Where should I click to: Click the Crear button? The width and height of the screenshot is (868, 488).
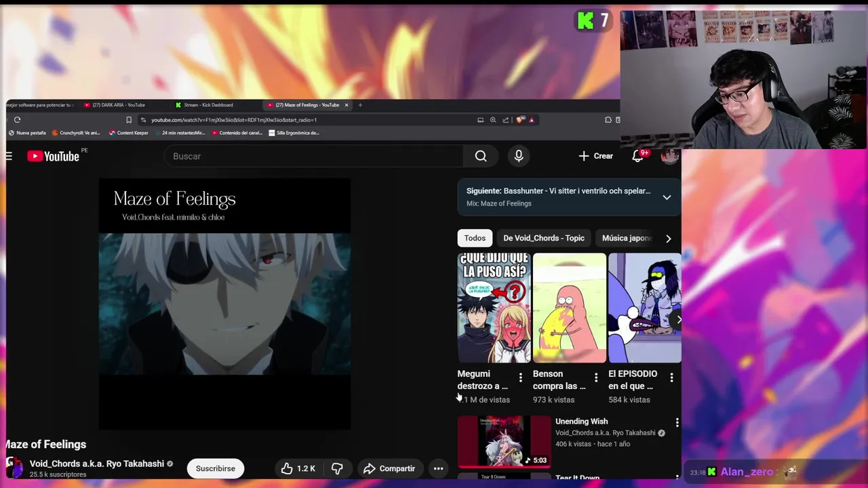coord(596,156)
